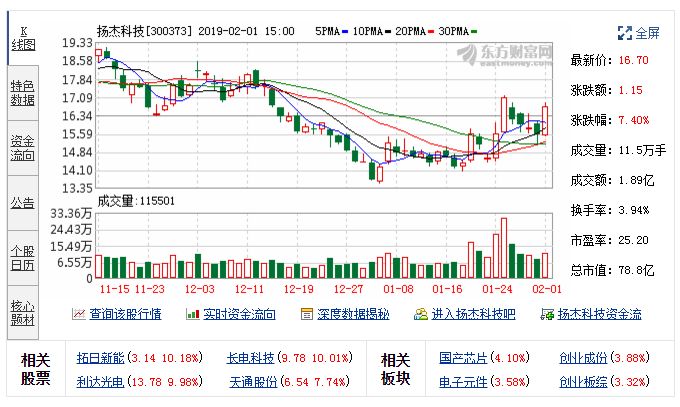This screenshot has width=680, height=407.
Task: Open related stock 利达光电
Action: [x=101, y=382]
